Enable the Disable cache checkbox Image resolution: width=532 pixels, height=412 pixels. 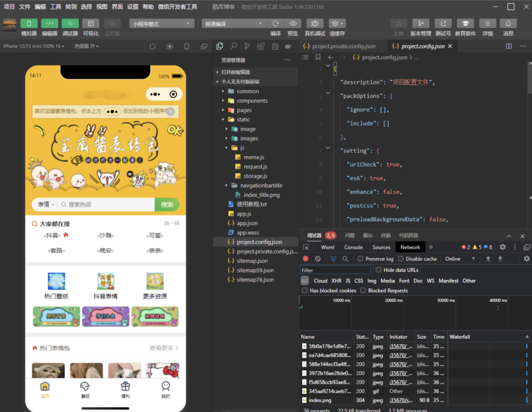point(401,259)
